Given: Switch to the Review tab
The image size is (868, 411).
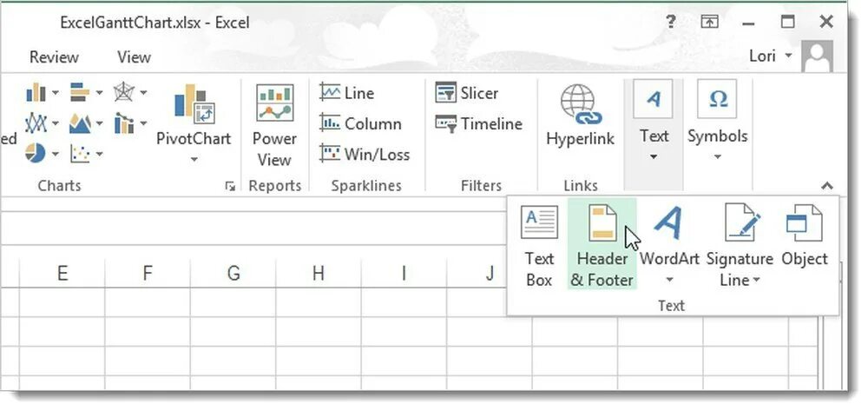Looking at the screenshot, I should click(x=54, y=56).
